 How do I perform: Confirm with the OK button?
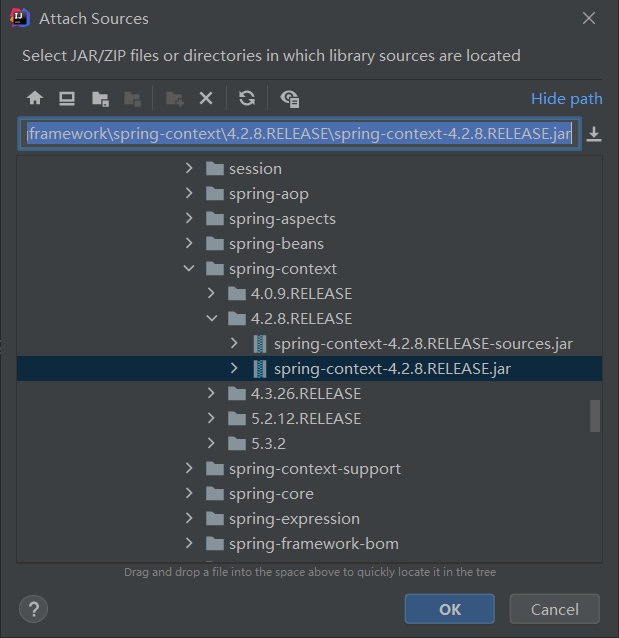[x=450, y=609]
